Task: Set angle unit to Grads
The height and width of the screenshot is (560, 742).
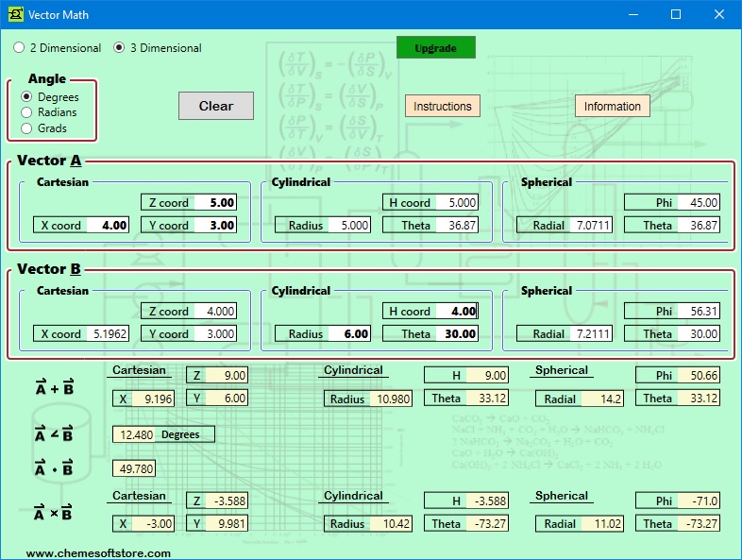Action: 27,128
